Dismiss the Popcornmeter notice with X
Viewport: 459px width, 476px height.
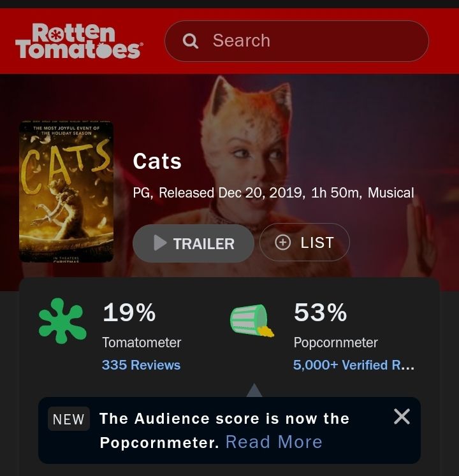click(x=402, y=417)
